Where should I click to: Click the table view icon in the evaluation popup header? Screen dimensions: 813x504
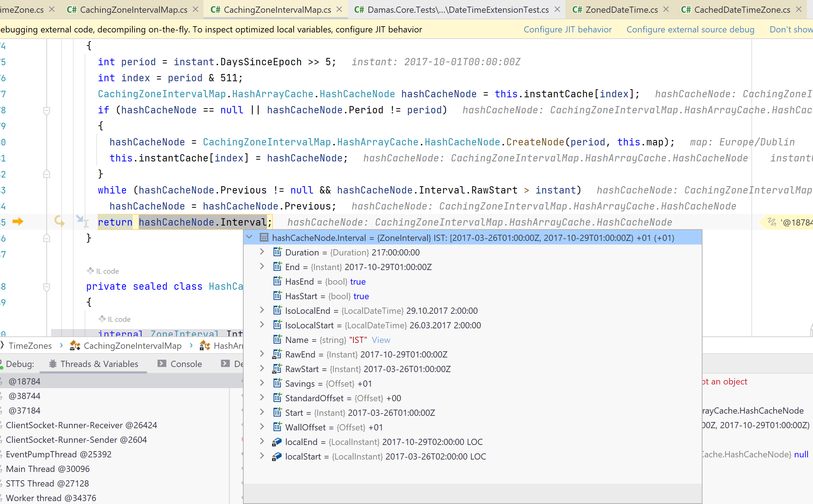263,237
